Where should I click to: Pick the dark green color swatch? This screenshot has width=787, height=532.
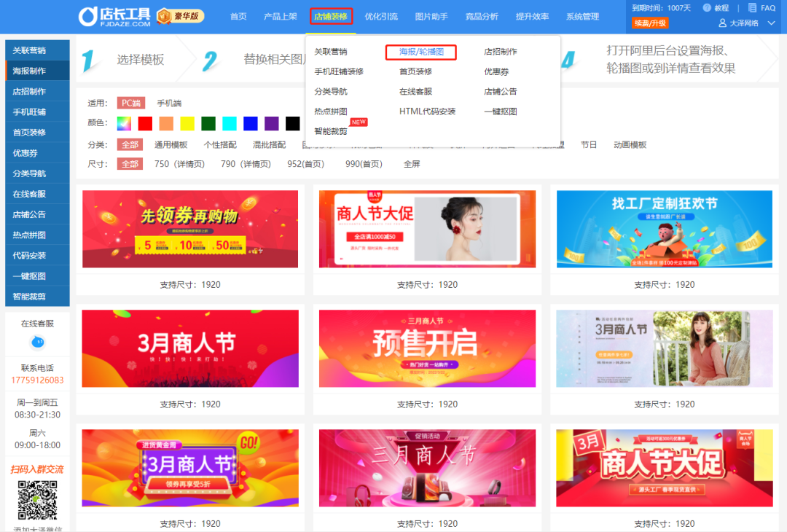pyautogui.click(x=208, y=123)
